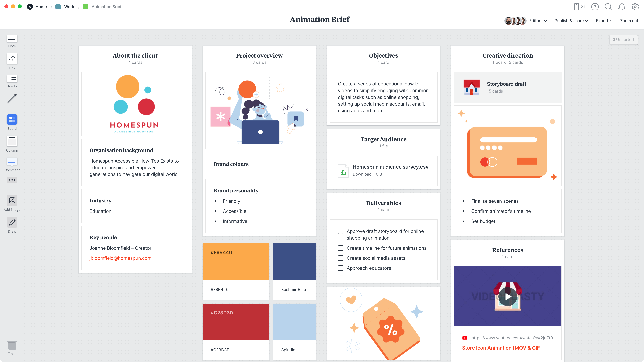Click the Work tab in breadcrumb
This screenshot has width=644, height=362.
coord(69,6)
